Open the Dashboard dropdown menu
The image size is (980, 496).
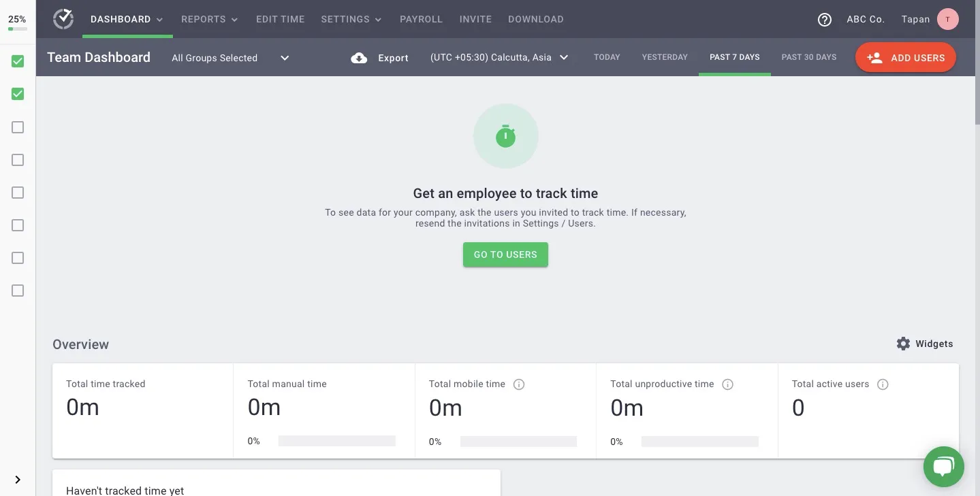point(127,19)
